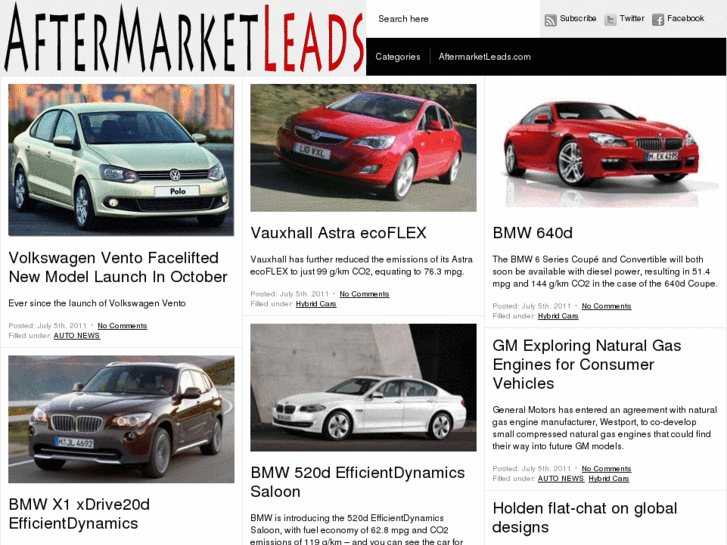Click the Astra excerpt about 99 g/km CO2
Image resolution: width=727 pixels, height=545 pixels.
(361, 265)
